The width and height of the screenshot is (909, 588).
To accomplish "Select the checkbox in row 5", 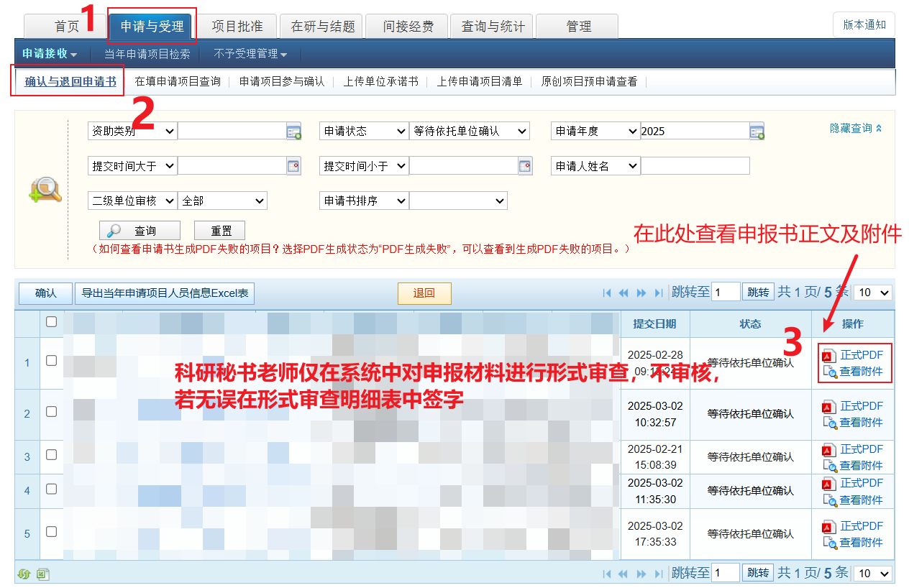I will [x=52, y=532].
